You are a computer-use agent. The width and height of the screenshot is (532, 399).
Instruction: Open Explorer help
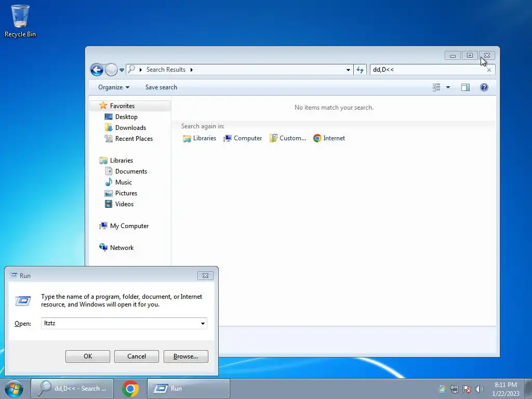(484, 87)
